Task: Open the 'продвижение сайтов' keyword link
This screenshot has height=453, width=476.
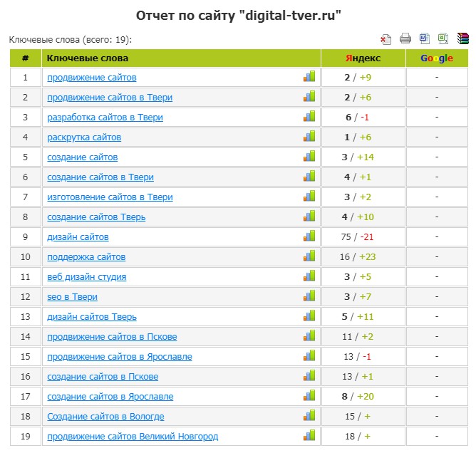Action: [x=92, y=78]
